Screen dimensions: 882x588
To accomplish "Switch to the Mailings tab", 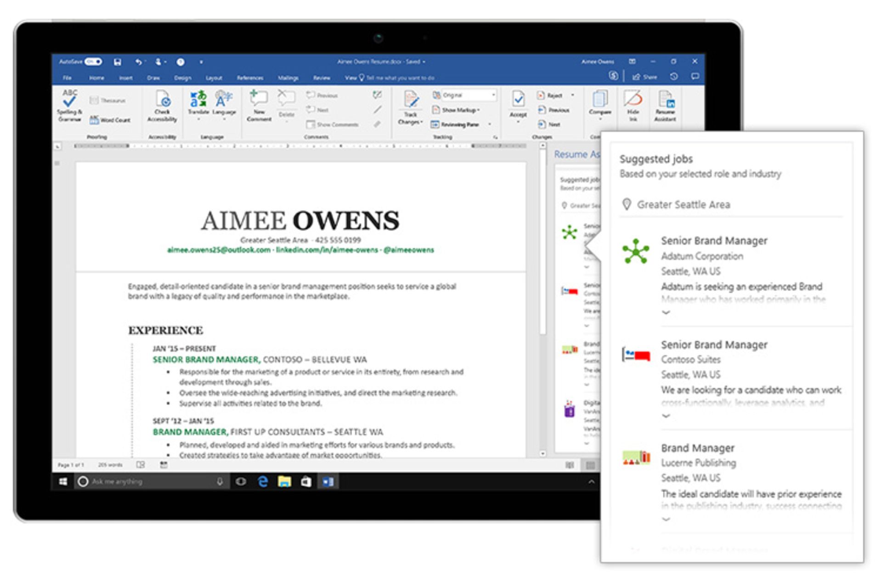I will [288, 78].
